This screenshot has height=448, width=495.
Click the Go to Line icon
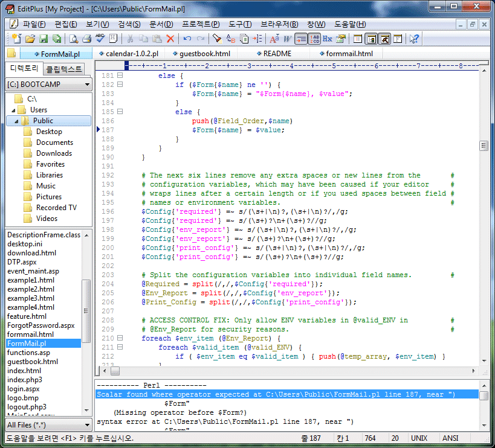[x=257, y=39]
